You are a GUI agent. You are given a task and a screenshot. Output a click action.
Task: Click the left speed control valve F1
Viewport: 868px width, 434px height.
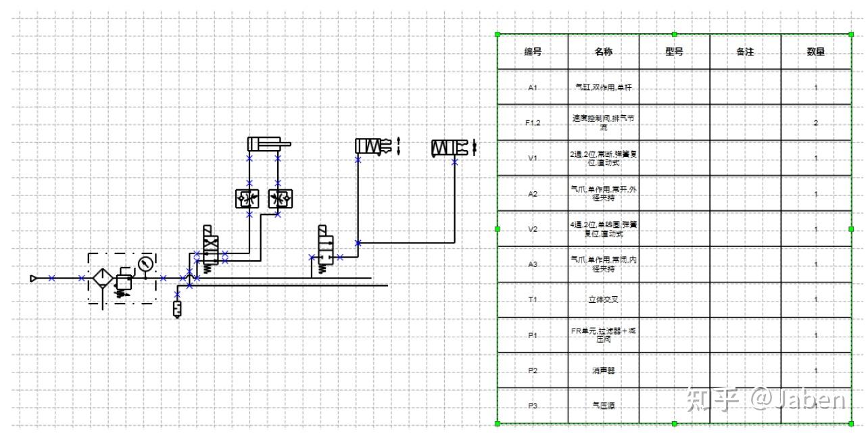pos(247,198)
